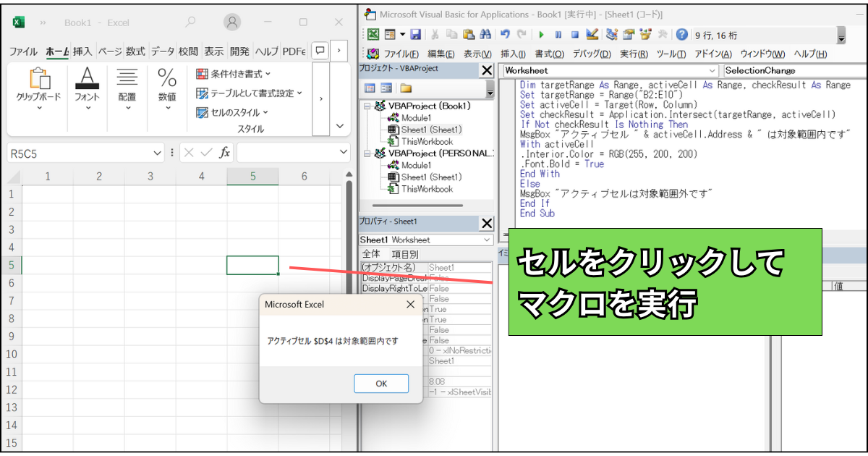Screen dimensions: 868x456
Task: Open the Worksheet object dropdown in code window
Action: coord(713,70)
